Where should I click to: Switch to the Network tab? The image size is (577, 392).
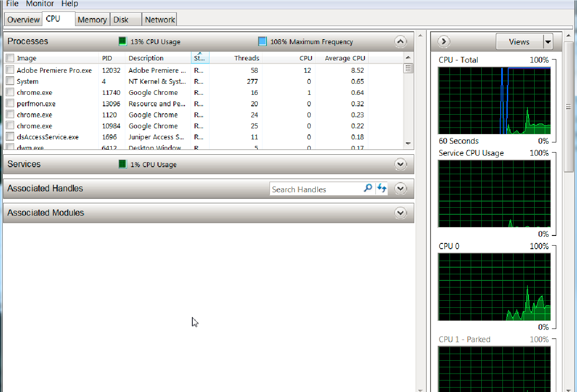click(160, 19)
